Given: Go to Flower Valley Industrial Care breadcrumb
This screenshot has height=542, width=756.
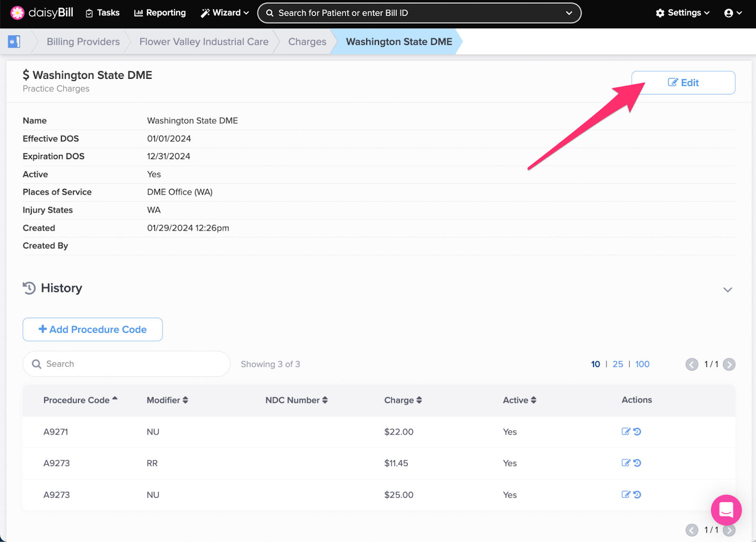Looking at the screenshot, I should click(x=204, y=42).
